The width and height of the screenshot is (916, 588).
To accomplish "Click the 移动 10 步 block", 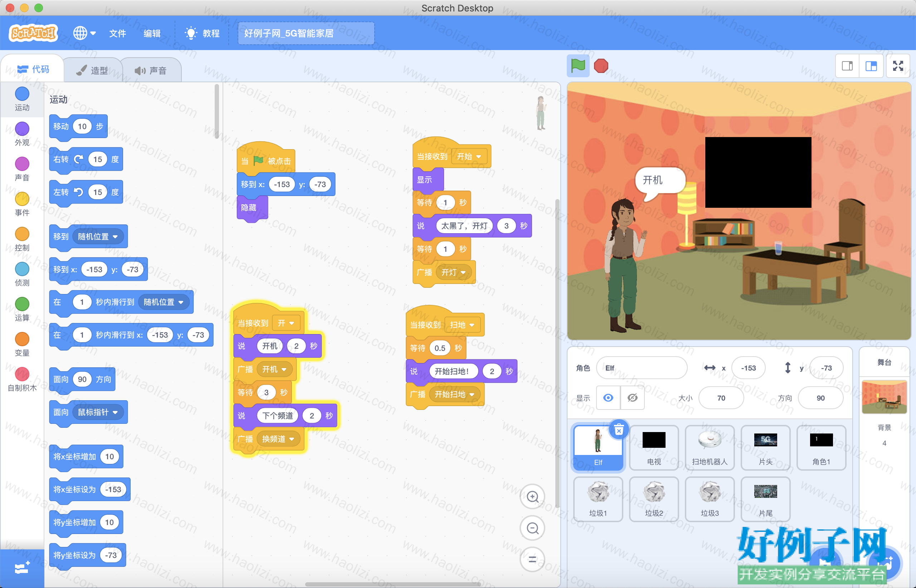I will coord(78,126).
